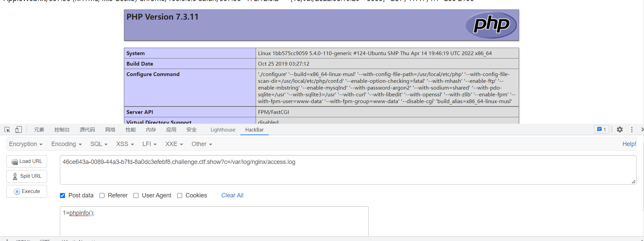This screenshot has height=241, width=644.
Task: Enable the Referer checkbox
Action: tap(102, 196)
